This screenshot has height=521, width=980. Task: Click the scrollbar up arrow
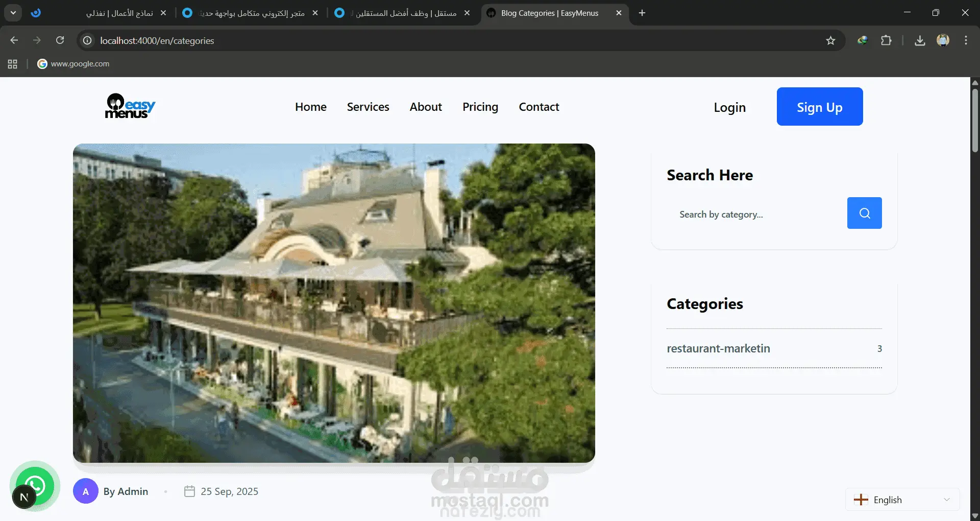coord(975,82)
